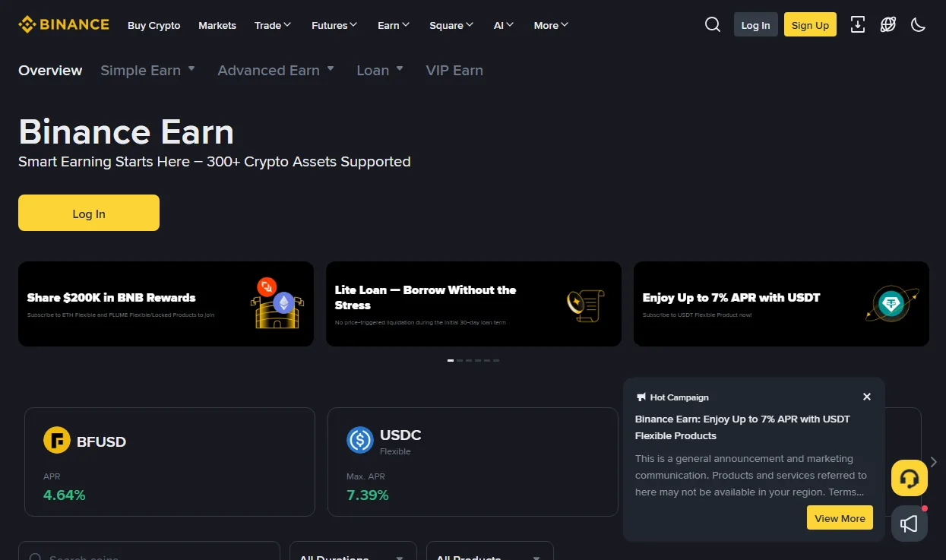
Task: Expand the Trade menu
Action: click(273, 25)
